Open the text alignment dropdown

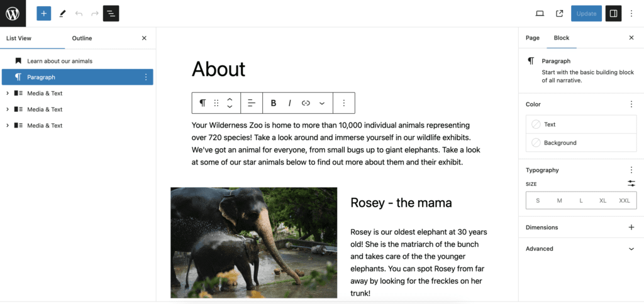pyautogui.click(x=251, y=103)
